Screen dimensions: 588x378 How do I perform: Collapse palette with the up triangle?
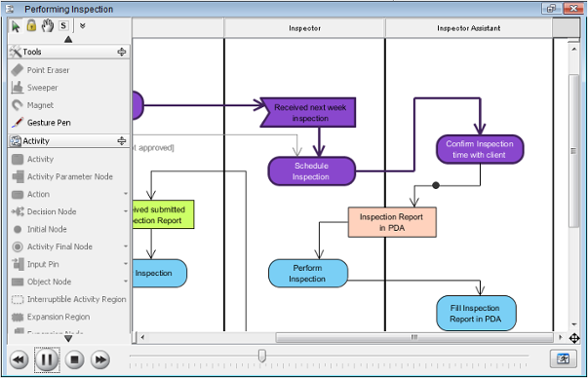pyautogui.click(x=68, y=39)
